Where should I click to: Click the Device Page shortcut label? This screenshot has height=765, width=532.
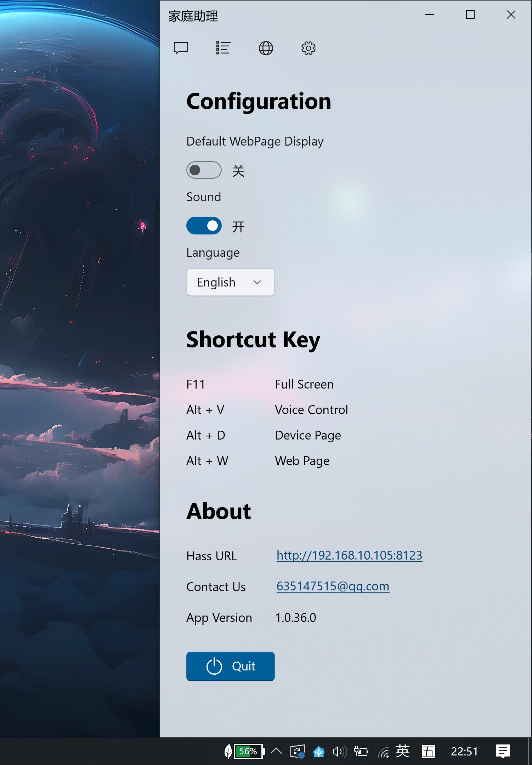(308, 435)
